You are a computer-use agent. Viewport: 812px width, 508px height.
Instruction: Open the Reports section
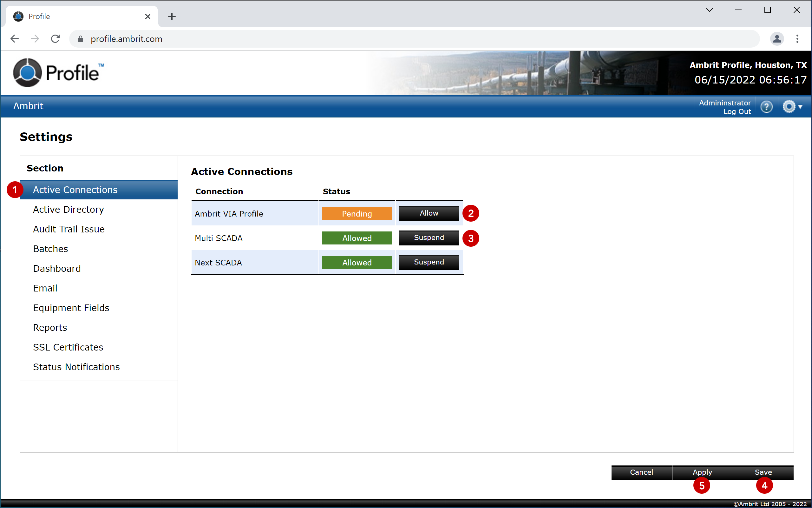click(99, 328)
